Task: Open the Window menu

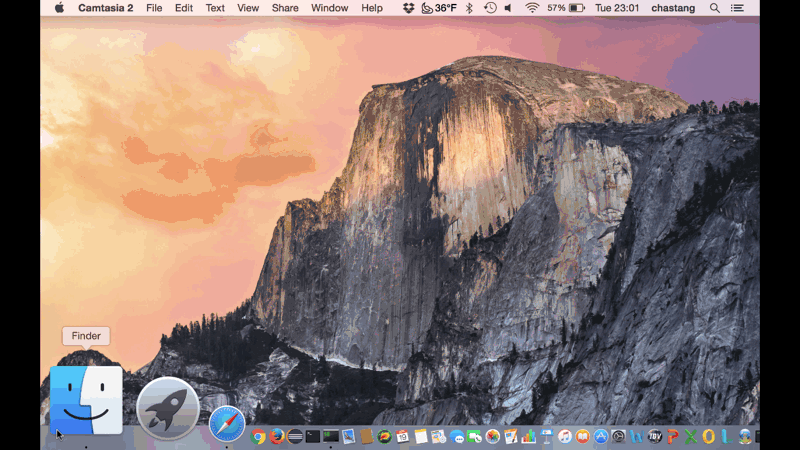Action: click(x=330, y=8)
